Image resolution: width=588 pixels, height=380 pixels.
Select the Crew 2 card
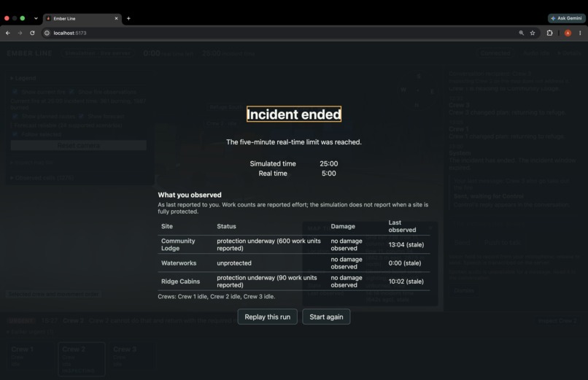(x=82, y=359)
